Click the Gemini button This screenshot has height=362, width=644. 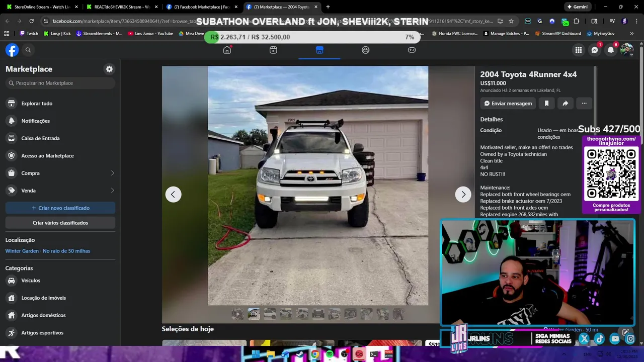(x=577, y=7)
